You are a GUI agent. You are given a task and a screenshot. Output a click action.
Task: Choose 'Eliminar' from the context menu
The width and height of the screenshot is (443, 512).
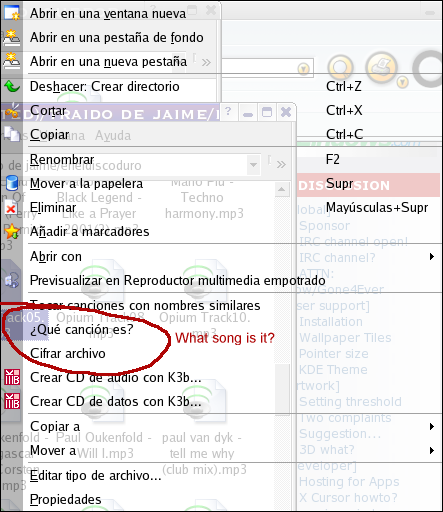(x=221, y=208)
